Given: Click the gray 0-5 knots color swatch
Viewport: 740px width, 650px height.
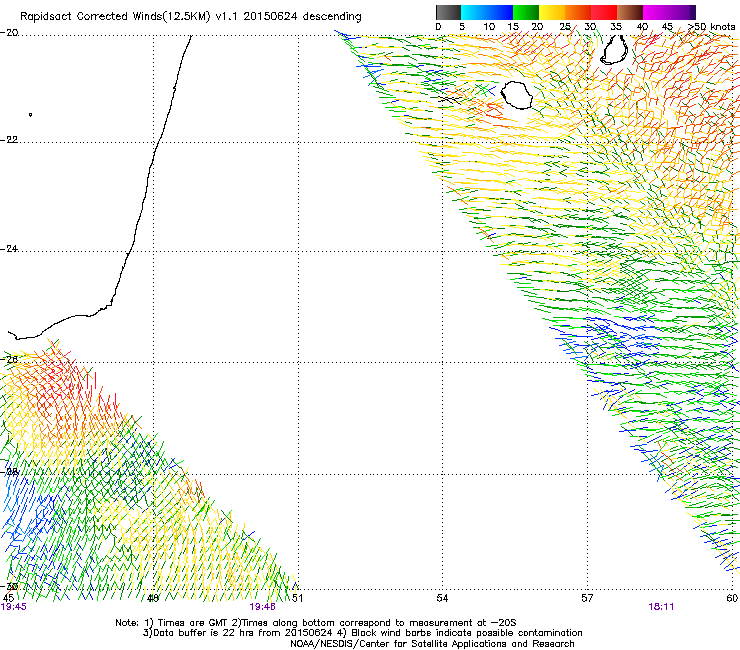Looking at the screenshot, I should [x=448, y=12].
